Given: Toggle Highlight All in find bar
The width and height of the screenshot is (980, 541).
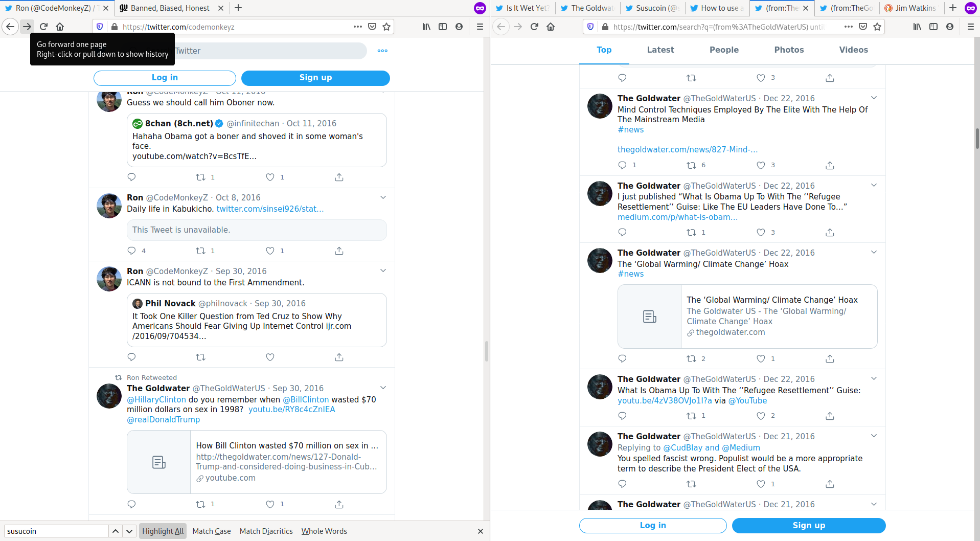Looking at the screenshot, I should pyautogui.click(x=163, y=531).
